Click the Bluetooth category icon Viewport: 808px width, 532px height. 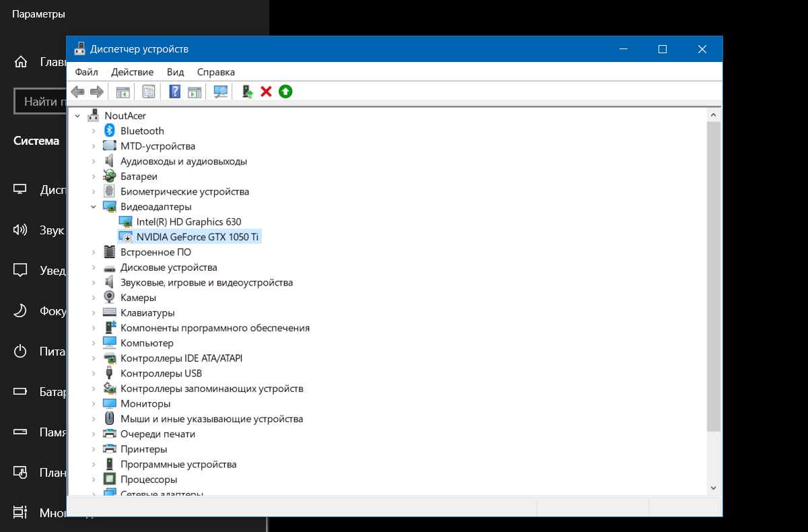click(x=109, y=131)
